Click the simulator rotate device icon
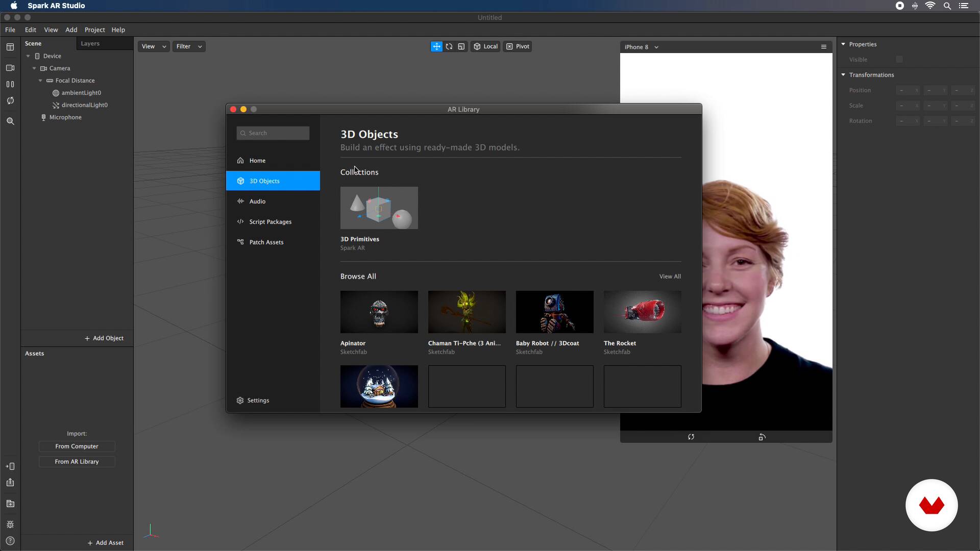This screenshot has width=980, height=551. point(762,437)
